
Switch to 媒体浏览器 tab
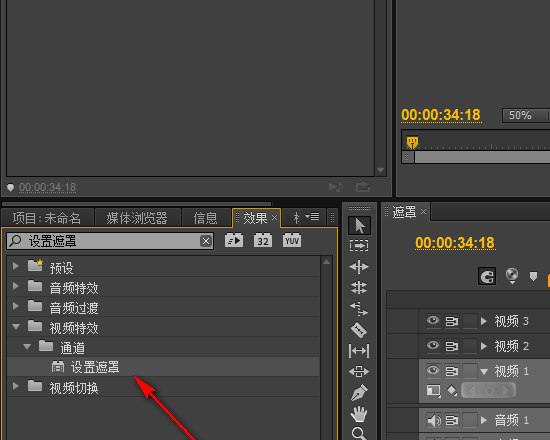(137, 218)
